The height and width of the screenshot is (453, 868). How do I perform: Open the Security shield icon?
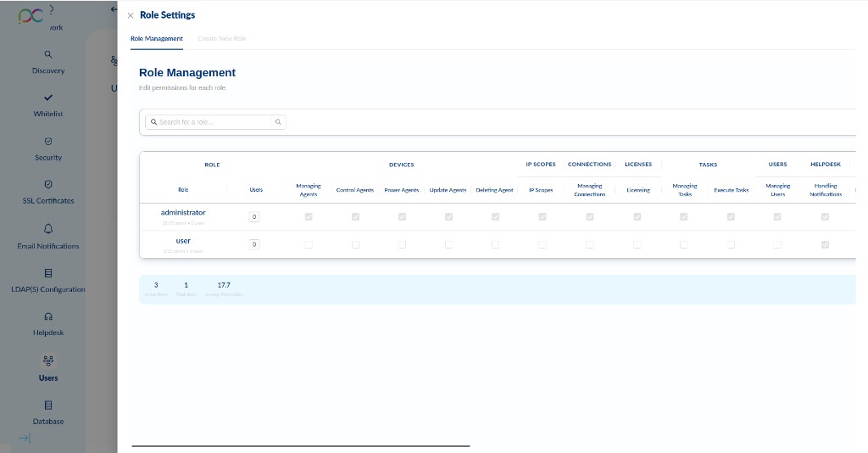click(x=48, y=142)
